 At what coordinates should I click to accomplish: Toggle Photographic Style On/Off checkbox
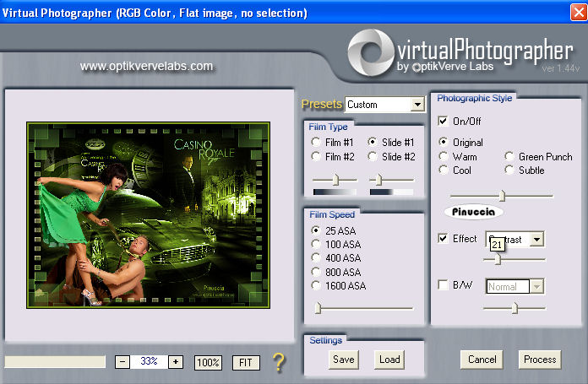pyautogui.click(x=443, y=121)
